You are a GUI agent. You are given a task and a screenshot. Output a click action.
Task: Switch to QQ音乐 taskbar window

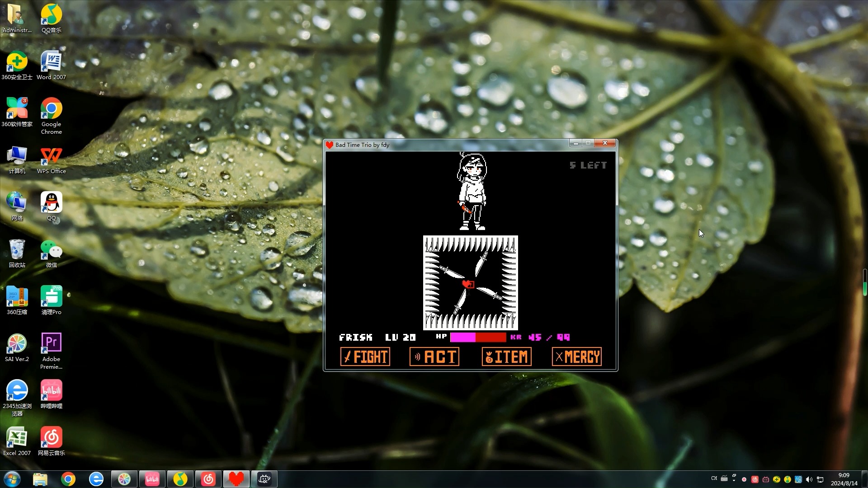(180, 479)
